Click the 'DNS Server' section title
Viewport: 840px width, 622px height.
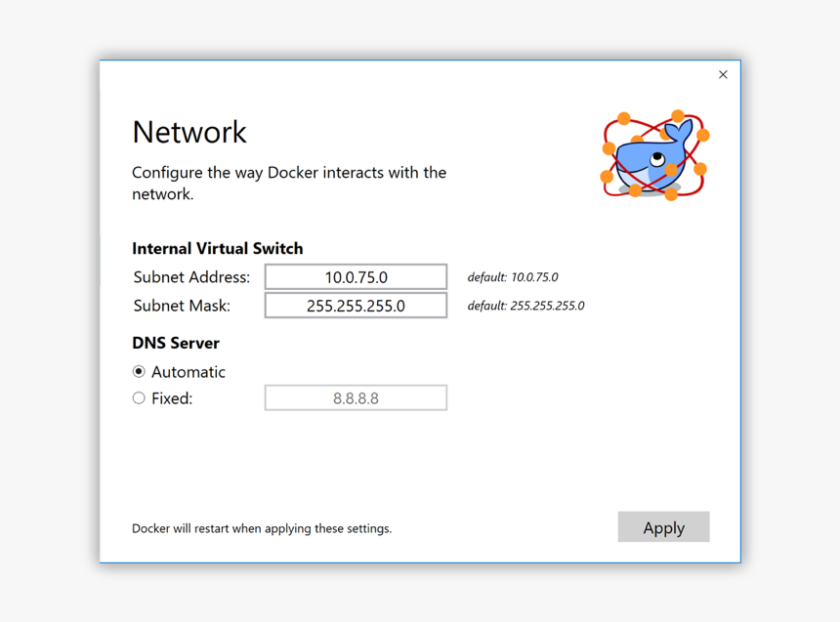click(176, 343)
